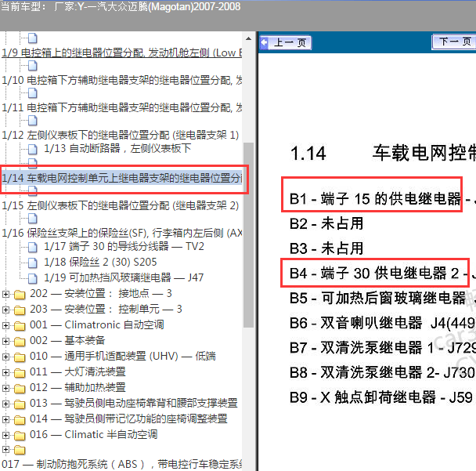Open tree item 1/11 电控箱下方辅助继电器支架
The width and height of the screenshot is (476, 471).
(122, 107)
